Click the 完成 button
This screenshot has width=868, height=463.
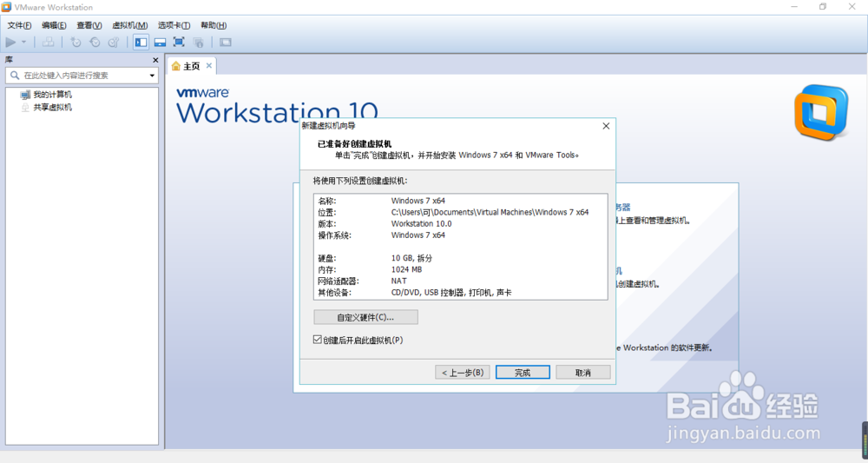click(x=523, y=372)
